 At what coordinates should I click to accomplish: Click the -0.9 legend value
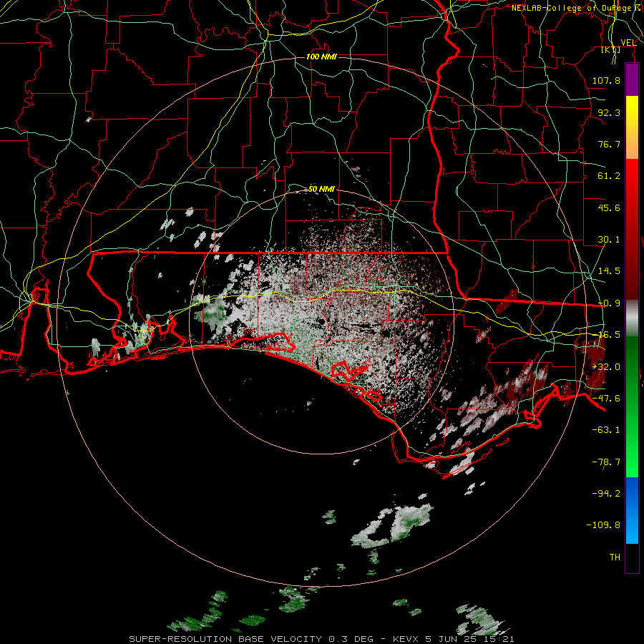[609, 303]
